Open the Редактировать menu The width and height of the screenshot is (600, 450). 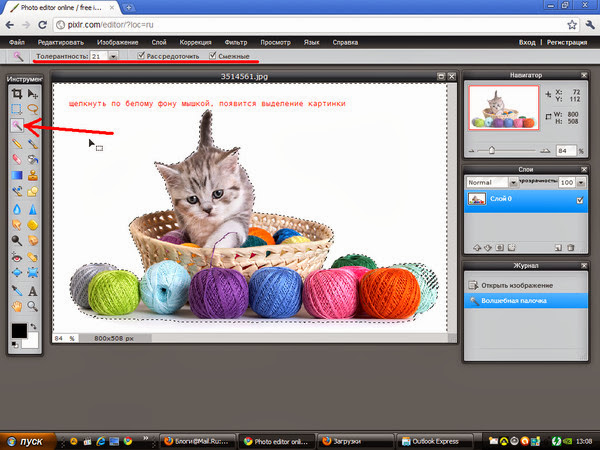point(60,42)
